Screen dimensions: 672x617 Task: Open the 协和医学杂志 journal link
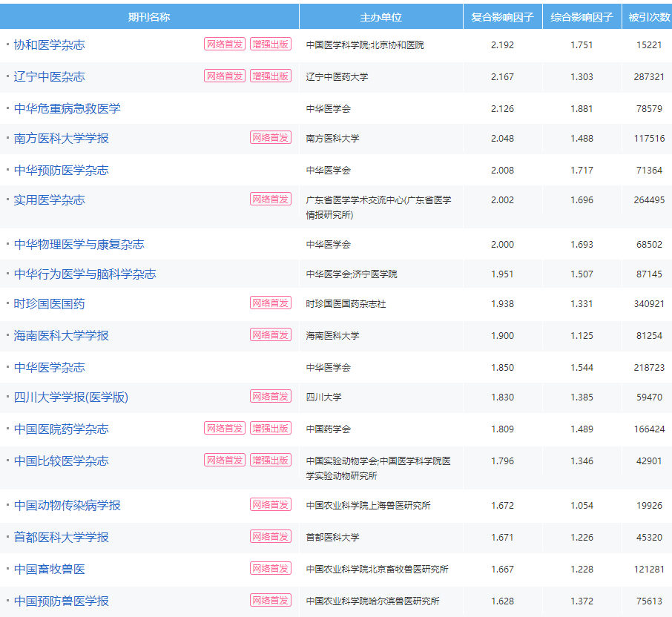(49, 44)
